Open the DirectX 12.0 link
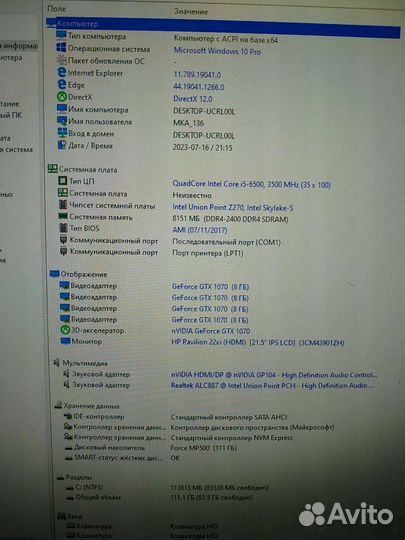 193,98
